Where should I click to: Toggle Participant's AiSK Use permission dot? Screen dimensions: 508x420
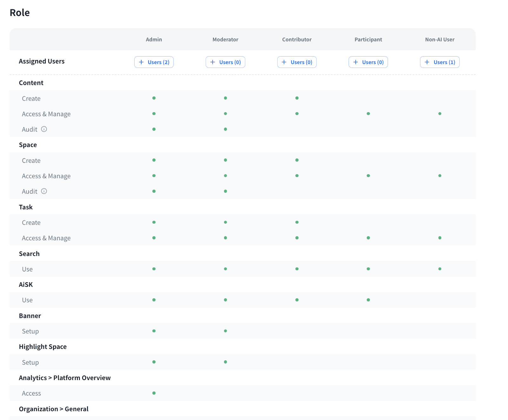pos(368,300)
